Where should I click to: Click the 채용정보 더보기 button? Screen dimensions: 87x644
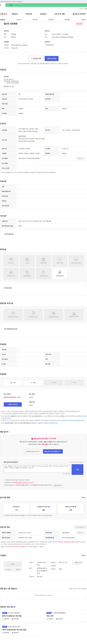point(78,563)
